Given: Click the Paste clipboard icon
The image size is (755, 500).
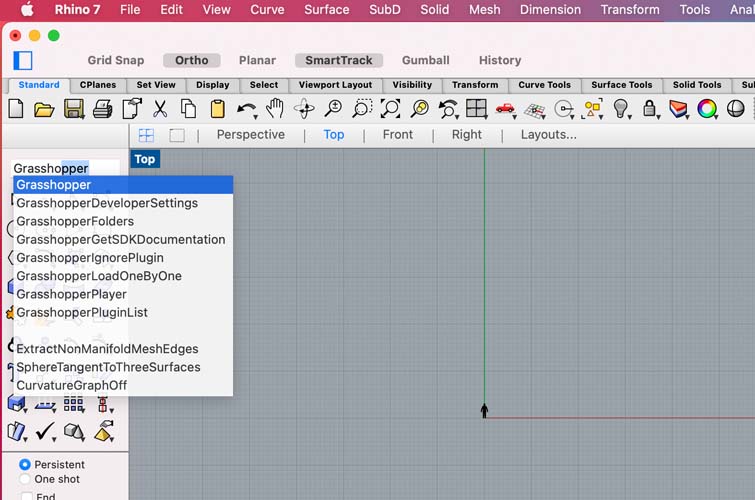Looking at the screenshot, I should click(217, 109).
